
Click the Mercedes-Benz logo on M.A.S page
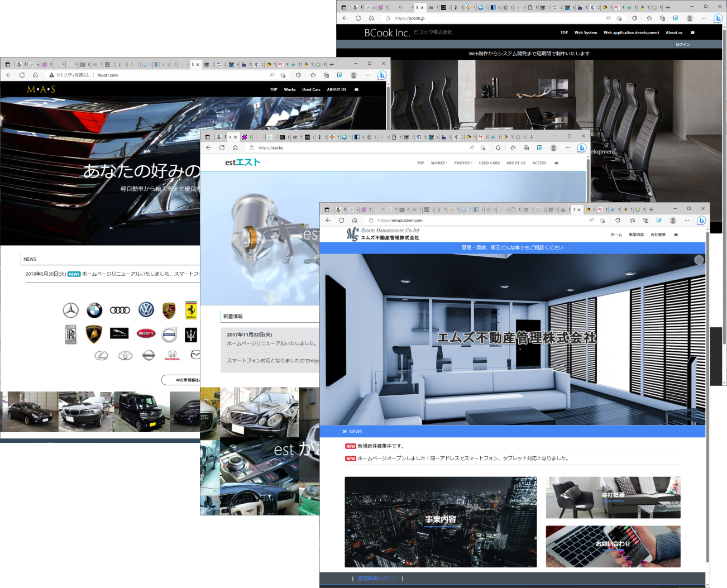[x=70, y=310]
